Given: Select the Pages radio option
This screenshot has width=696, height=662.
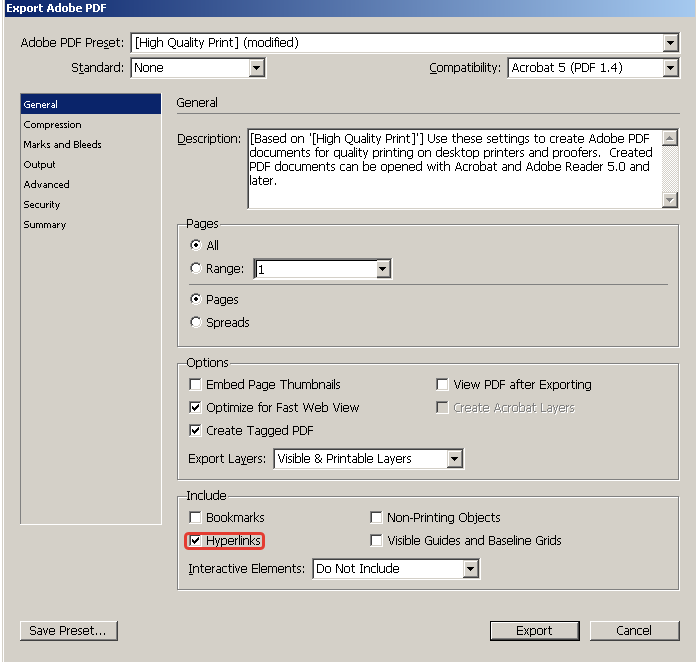Looking at the screenshot, I should 196,299.
